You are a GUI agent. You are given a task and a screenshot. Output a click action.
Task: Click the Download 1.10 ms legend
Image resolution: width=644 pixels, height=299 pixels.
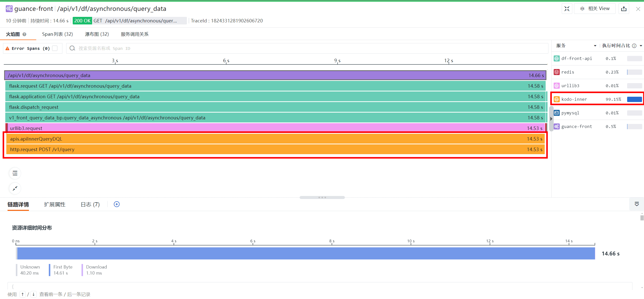click(x=94, y=270)
